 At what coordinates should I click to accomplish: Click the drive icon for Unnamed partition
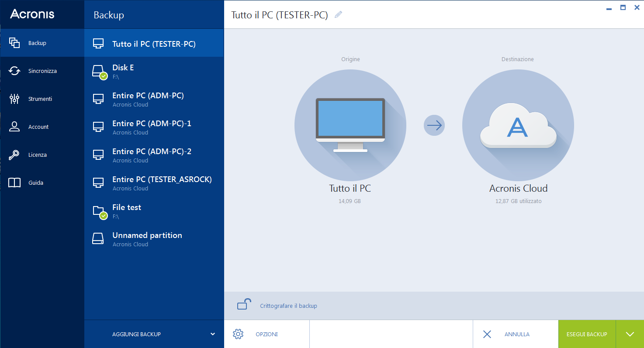[98, 238]
